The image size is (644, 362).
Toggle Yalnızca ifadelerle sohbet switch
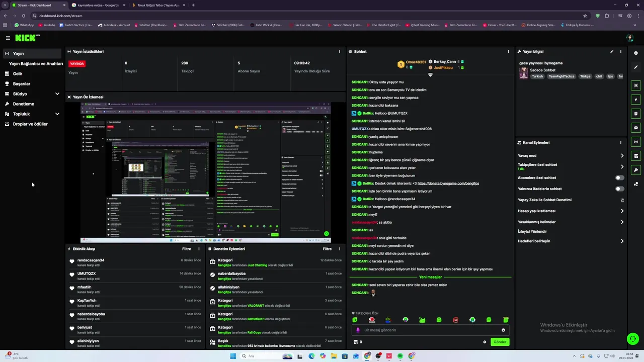[x=620, y=189]
